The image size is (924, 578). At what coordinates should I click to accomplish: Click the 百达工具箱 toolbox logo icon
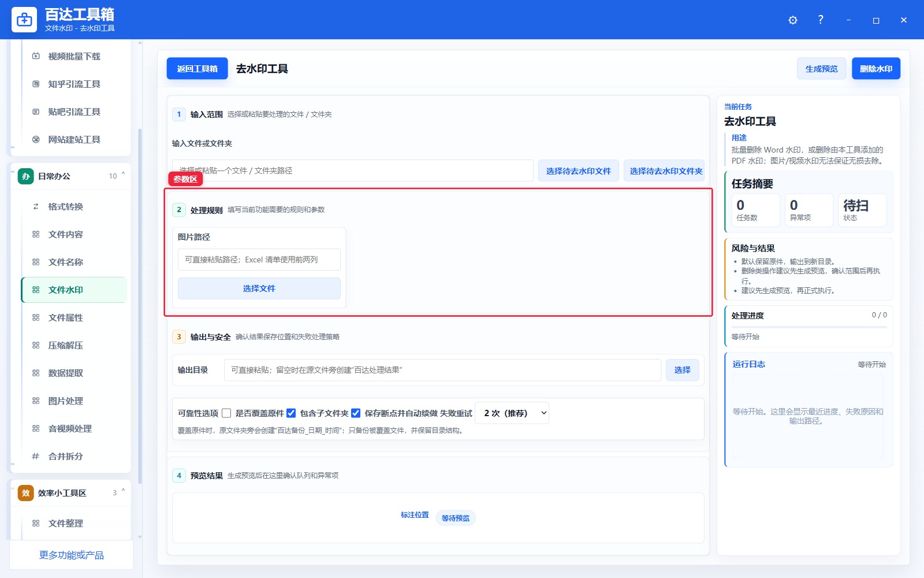(x=24, y=20)
